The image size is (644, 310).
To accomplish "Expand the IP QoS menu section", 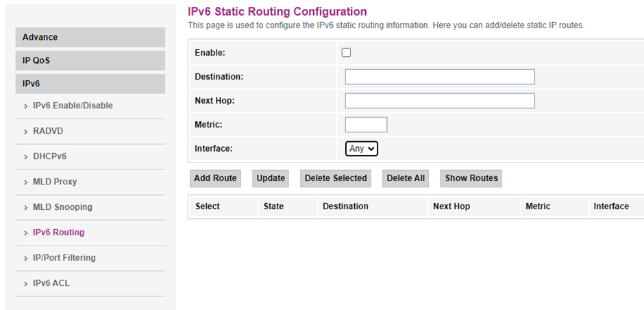I will [x=90, y=60].
